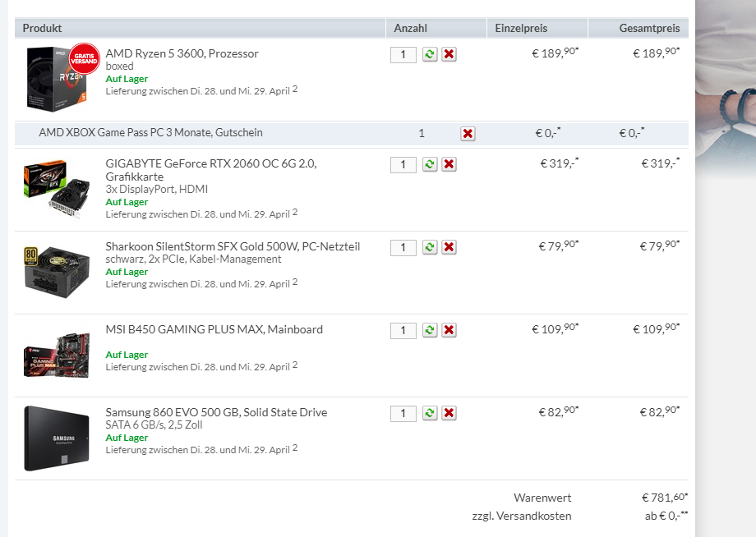
Task: Click delivery date text for Samsung SSD
Action: (x=201, y=449)
